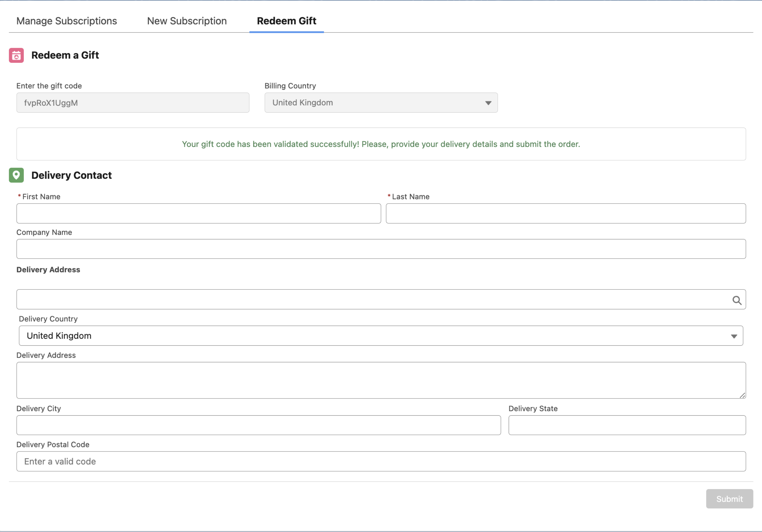
Task: Click the green location pin icon
Action: click(x=16, y=175)
